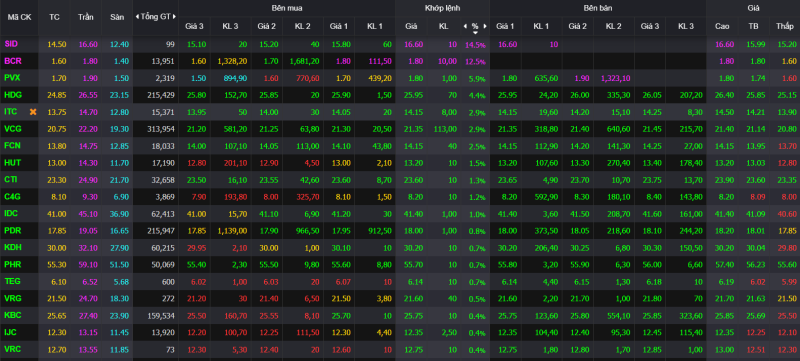800x361 pixels.
Task: Click VCG sell volume 640,60
Action: pos(619,129)
